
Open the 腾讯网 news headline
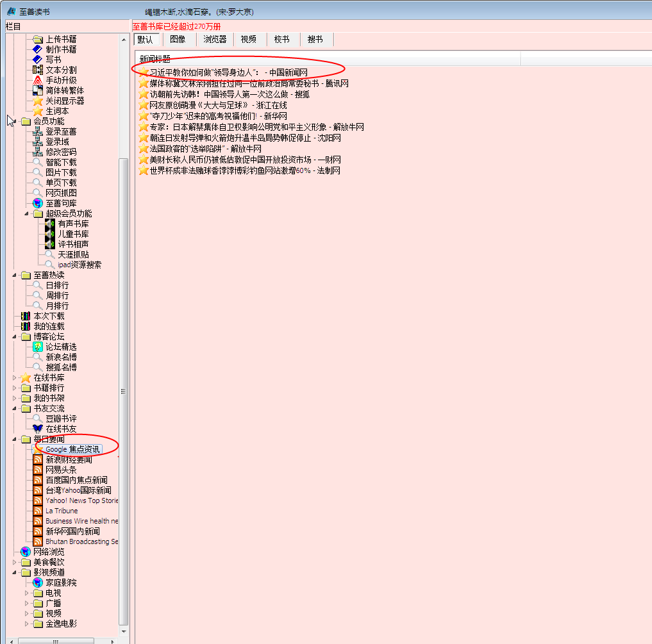249,83
